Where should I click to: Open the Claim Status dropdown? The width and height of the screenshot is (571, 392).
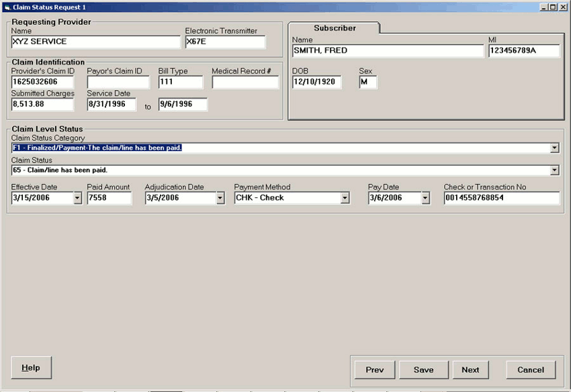[x=554, y=170]
